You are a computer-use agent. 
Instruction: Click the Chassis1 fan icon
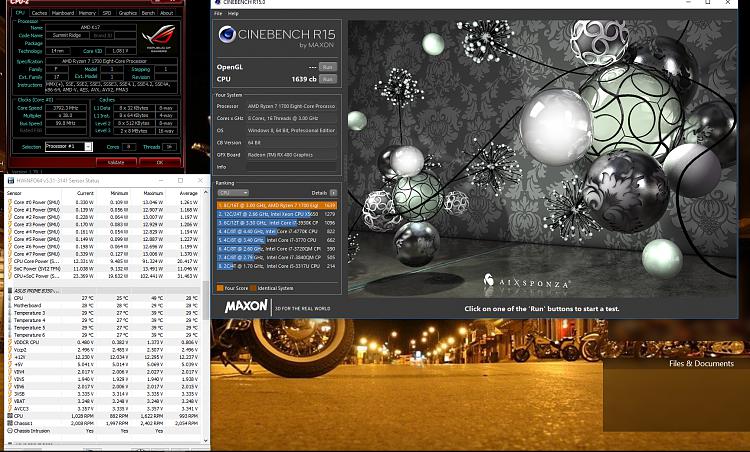pyautogui.click(x=10, y=423)
